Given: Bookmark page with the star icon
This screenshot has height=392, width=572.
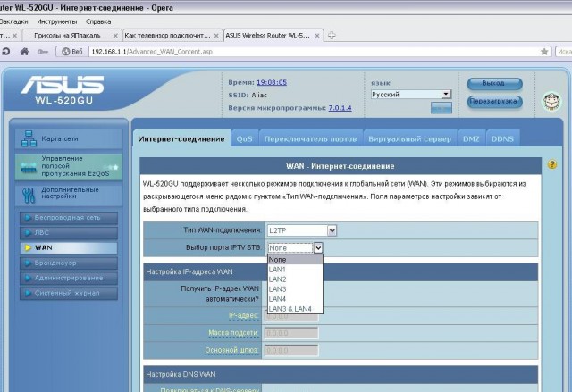Looking at the screenshot, I should point(544,52).
